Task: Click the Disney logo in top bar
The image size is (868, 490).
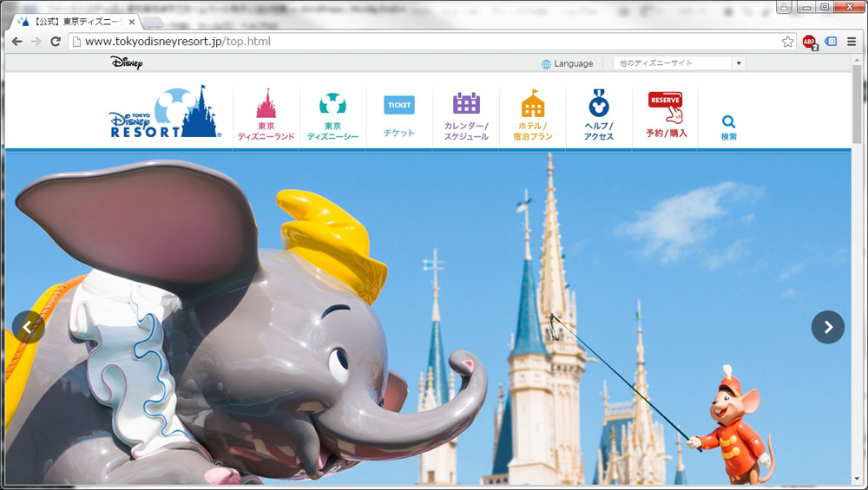Action: point(126,62)
